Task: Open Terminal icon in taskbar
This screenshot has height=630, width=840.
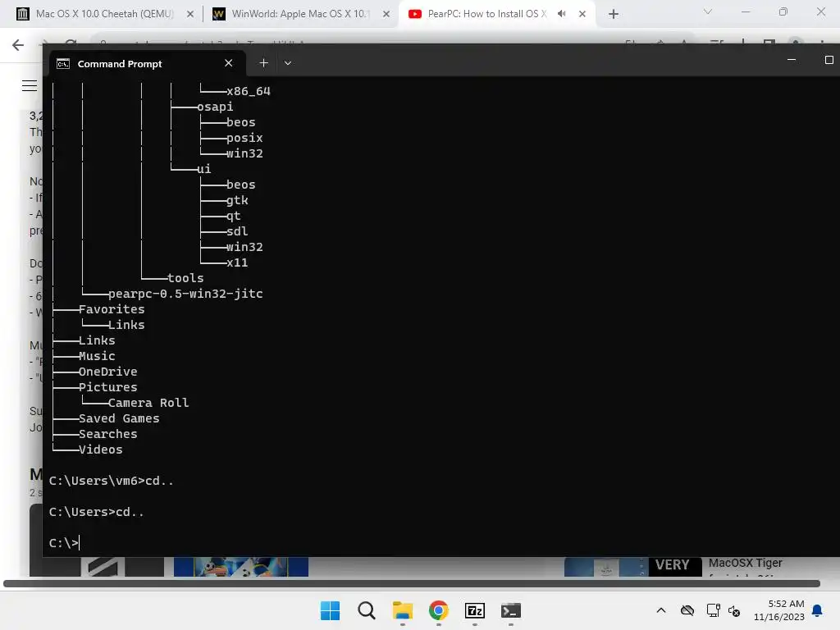Action: tap(510, 610)
